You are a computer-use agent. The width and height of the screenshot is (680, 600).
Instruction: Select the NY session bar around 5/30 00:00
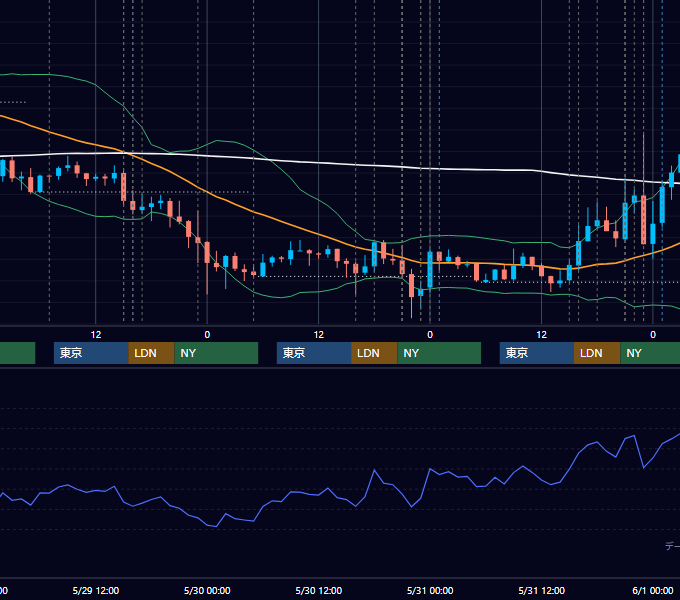(x=216, y=353)
